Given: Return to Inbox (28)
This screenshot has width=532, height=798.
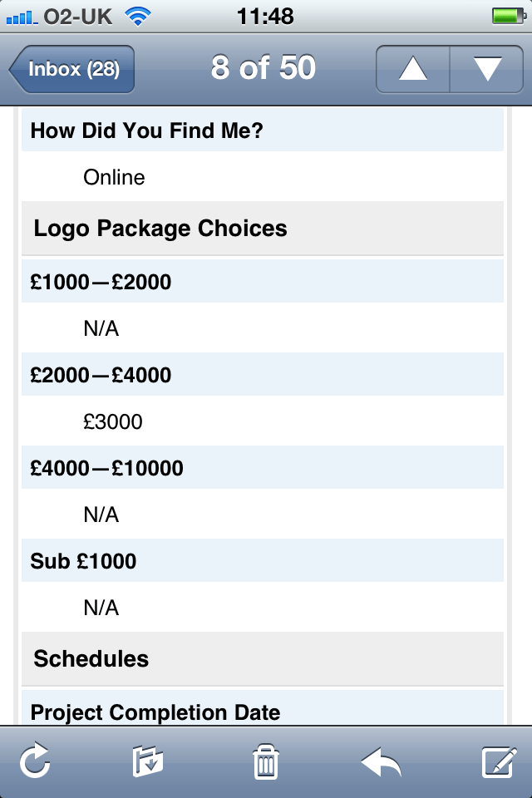Looking at the screenshot, I should (x=71, y=69).
